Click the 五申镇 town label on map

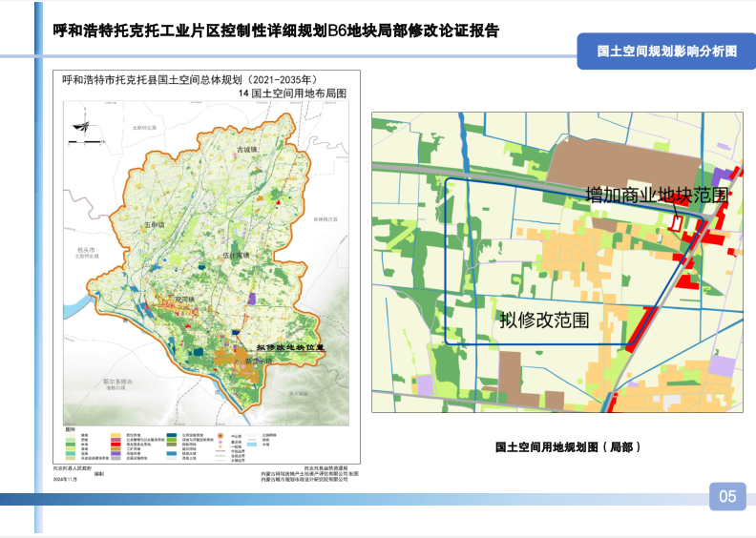click(154, 225)
